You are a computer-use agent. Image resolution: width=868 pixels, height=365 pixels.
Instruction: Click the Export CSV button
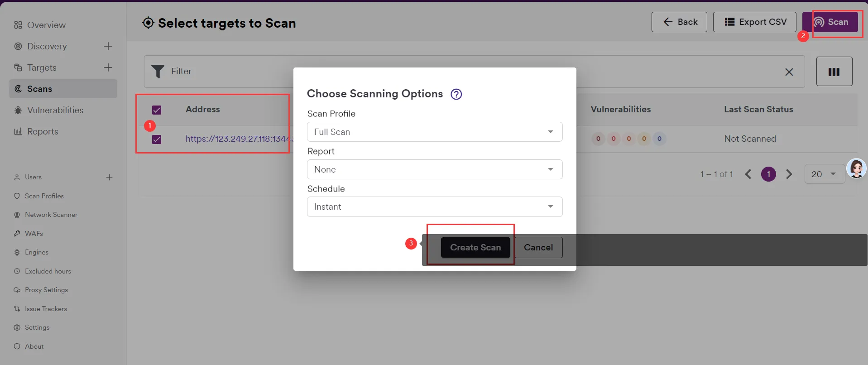click(x=754, y=22)
